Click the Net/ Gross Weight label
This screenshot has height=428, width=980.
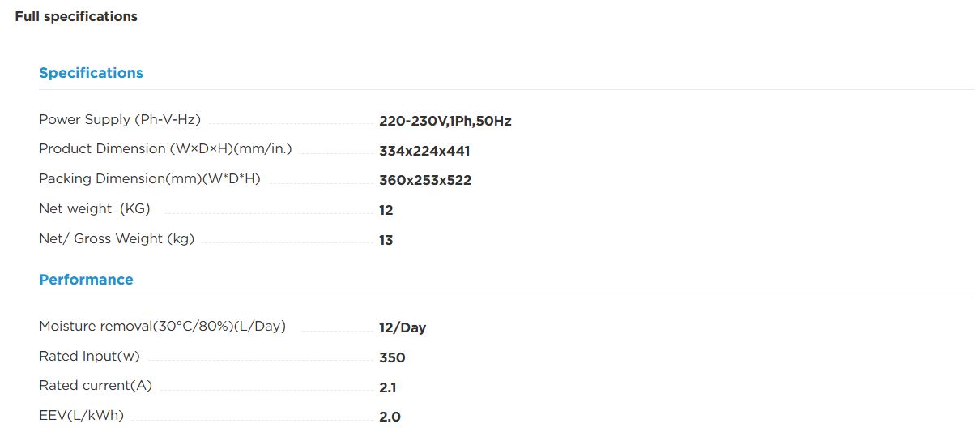pos(117,239)
